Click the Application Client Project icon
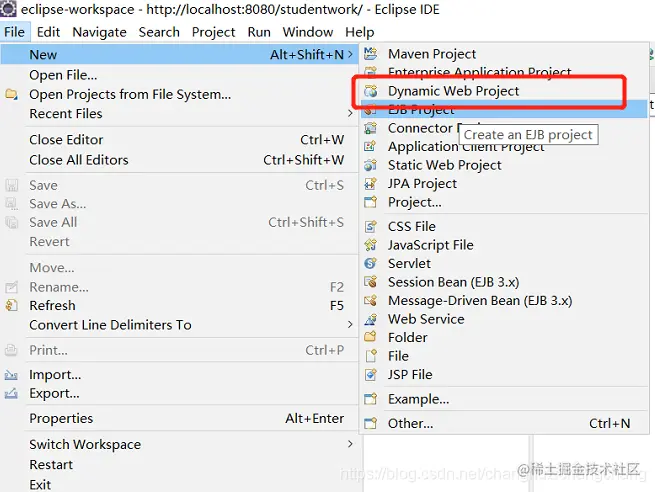 point(371,146)
